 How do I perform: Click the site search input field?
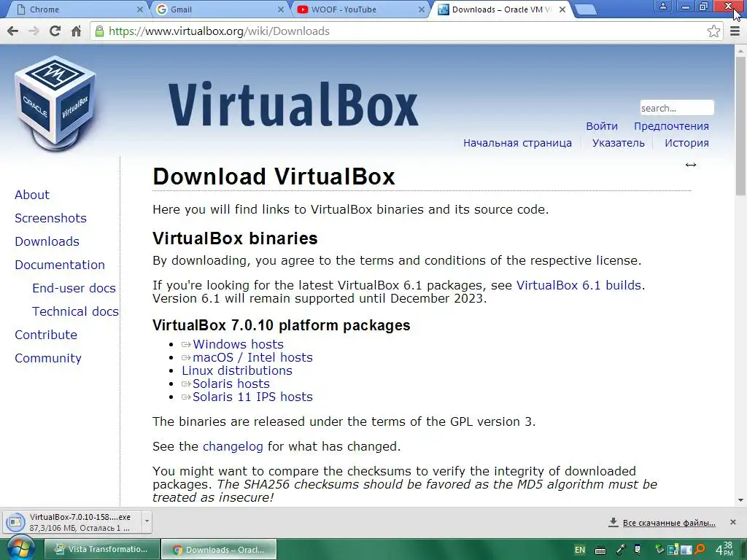click(677, 108)
